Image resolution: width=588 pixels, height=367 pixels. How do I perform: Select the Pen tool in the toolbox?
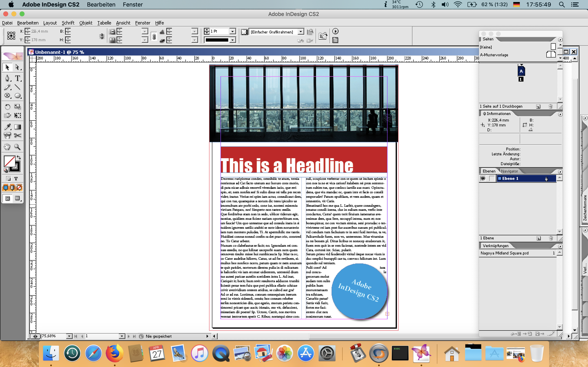7,78
